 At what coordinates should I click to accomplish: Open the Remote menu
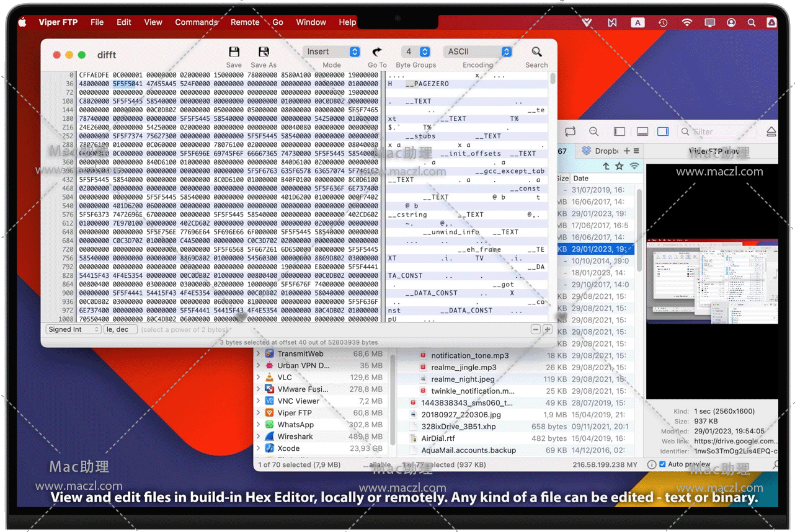[x=245, y=22]
